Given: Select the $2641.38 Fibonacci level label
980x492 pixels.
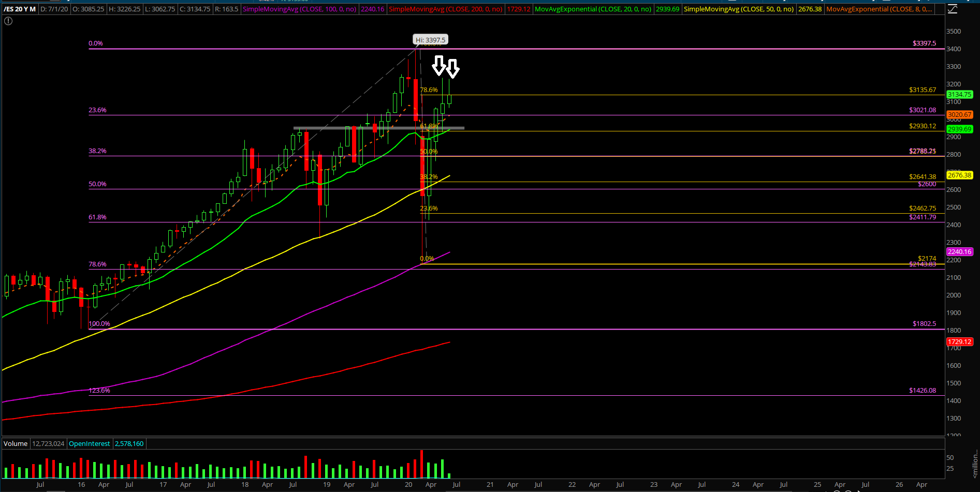Looking at the screenshot, I should coord(923,177).
